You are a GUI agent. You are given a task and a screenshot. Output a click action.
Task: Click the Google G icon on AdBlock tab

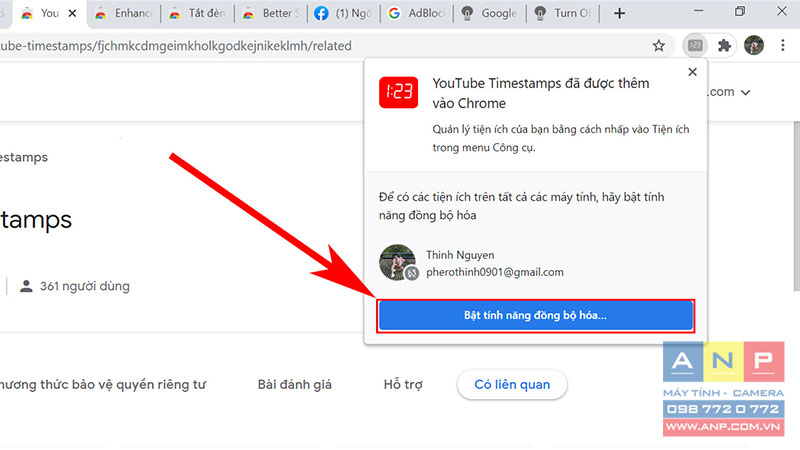point(394,13)
